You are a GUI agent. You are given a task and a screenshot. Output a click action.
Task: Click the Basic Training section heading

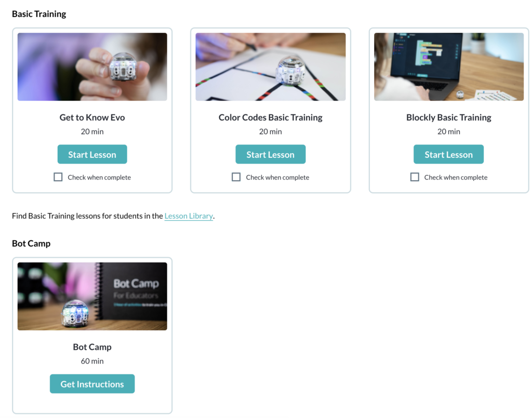(x=39, y=14)
